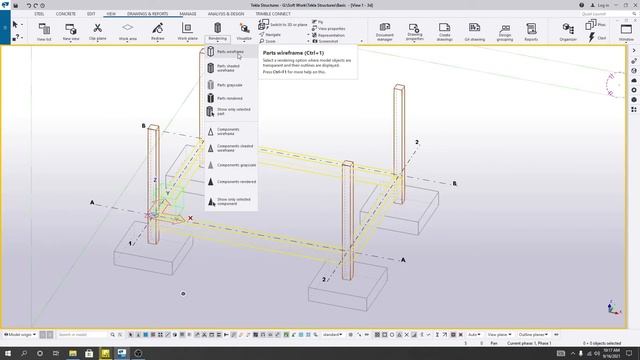The image size is (640, 360).
Task: Expand the Auto snap dropdown
Action: point(474,335)
